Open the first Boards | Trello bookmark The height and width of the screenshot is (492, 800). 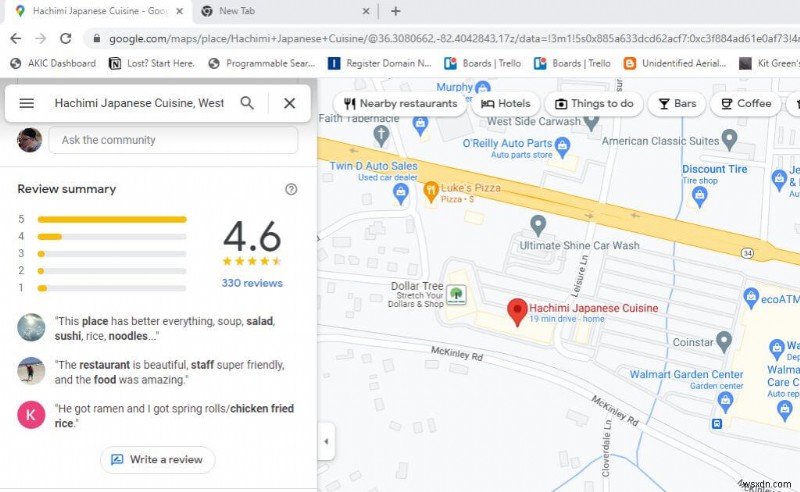pos(483,63)
